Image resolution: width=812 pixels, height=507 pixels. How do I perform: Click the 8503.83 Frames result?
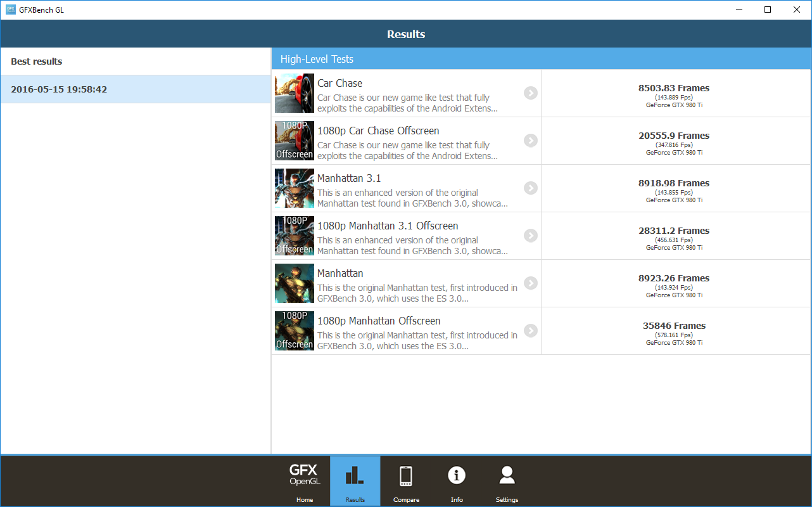[674, 88]
